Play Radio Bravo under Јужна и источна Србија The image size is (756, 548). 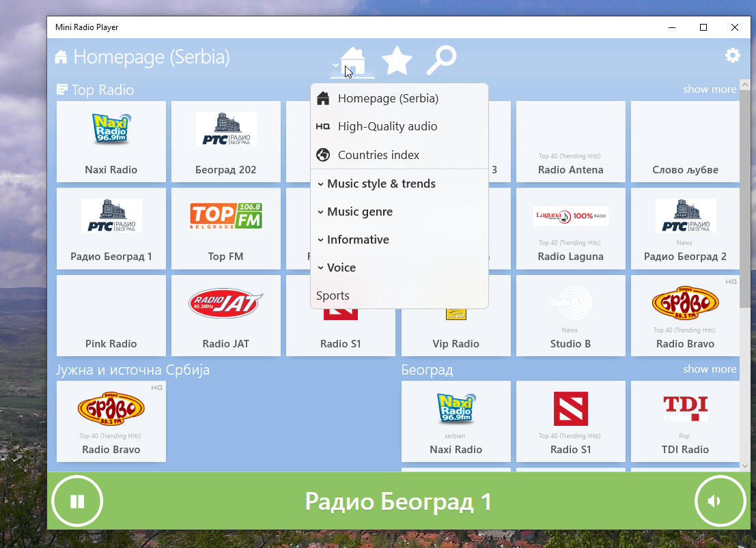click(x=111, y=421)
